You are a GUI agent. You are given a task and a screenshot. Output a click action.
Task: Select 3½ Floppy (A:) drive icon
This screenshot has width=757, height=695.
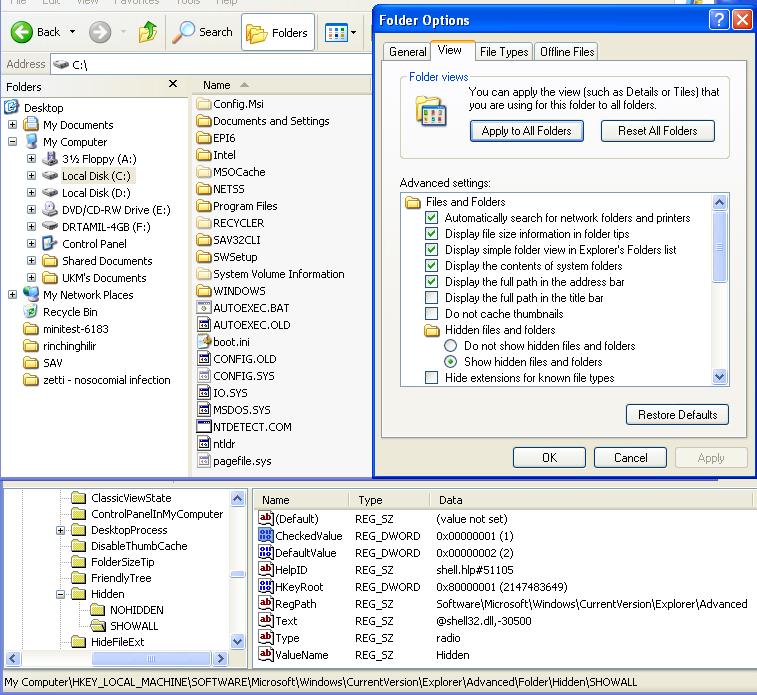click(50, 158)
